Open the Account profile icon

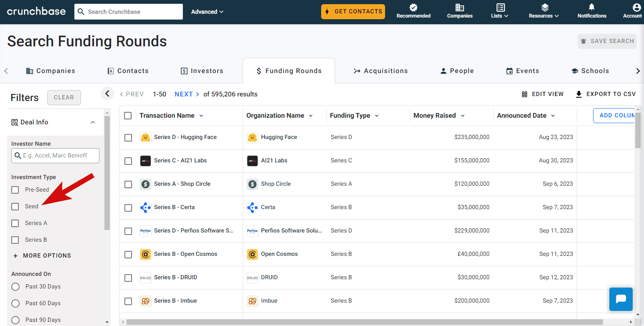point(636,7)
